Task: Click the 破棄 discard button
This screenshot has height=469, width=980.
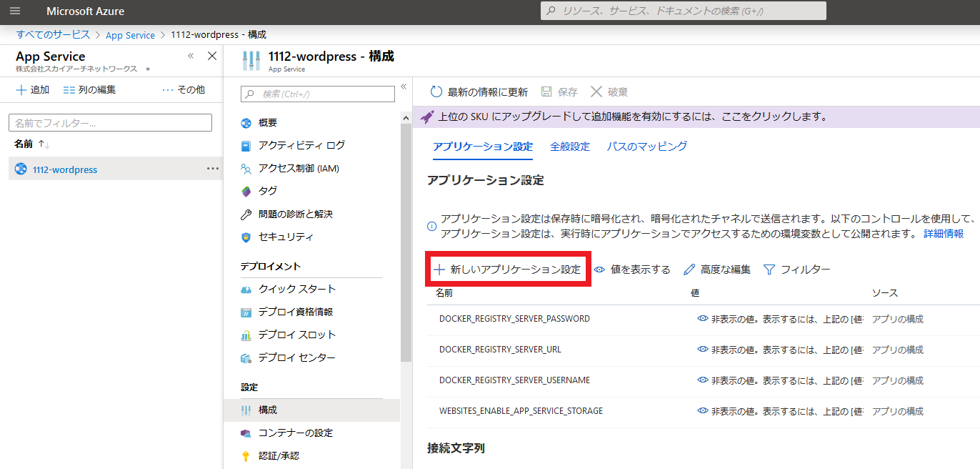Action: click(609, 92)
